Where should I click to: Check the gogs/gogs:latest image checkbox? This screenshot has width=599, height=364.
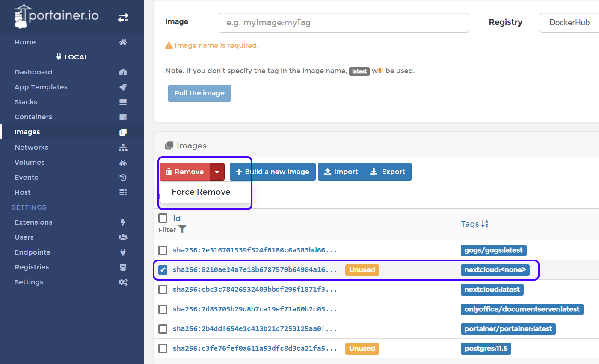point(163,250)
